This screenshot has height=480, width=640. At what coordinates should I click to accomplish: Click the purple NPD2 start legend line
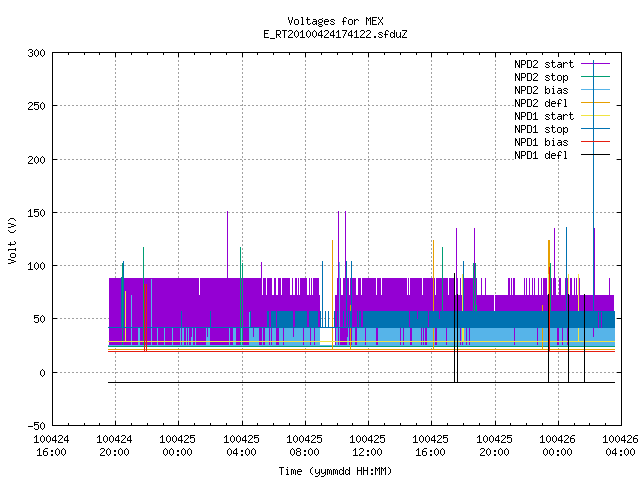pyautogui.click(x=596, y=64)
